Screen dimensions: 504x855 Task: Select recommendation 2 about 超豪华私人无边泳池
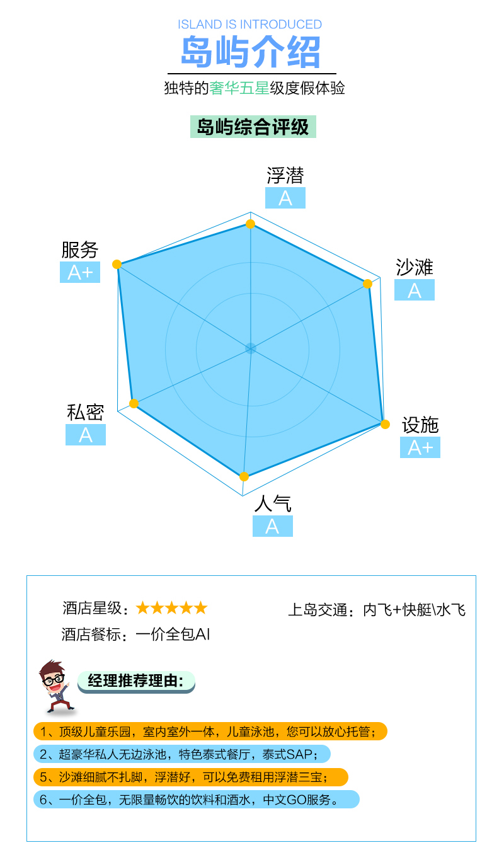coord(181,754)
